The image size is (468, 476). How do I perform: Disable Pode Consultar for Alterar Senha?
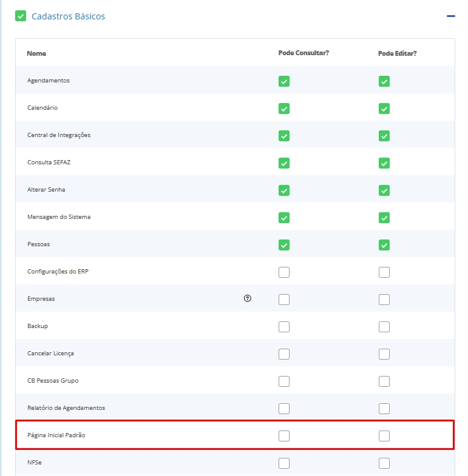[284, 190]
